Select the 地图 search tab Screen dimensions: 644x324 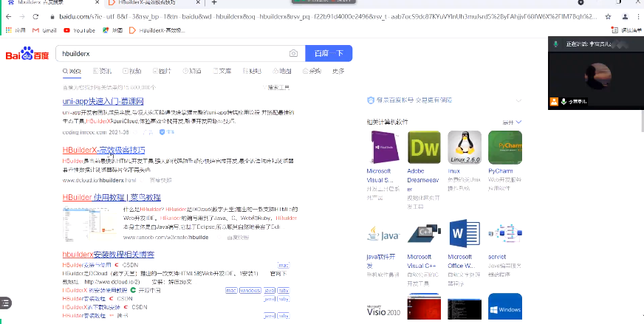coord(282,71)
